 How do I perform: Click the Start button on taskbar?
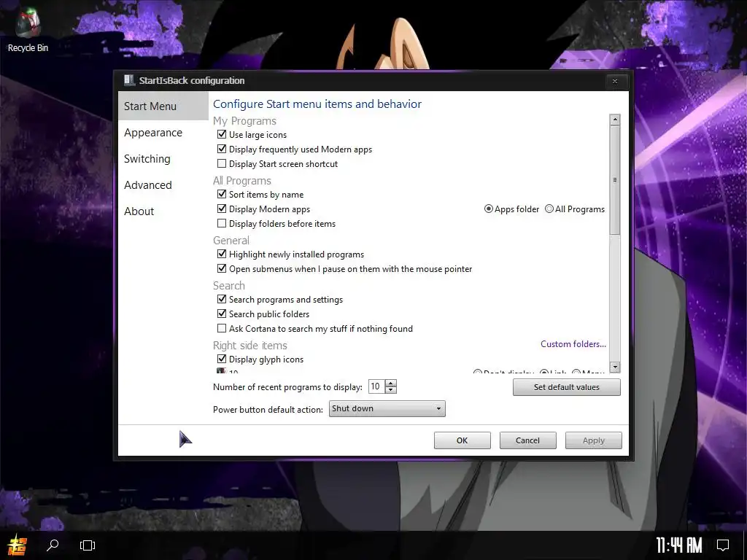click(x=18, y=545)
